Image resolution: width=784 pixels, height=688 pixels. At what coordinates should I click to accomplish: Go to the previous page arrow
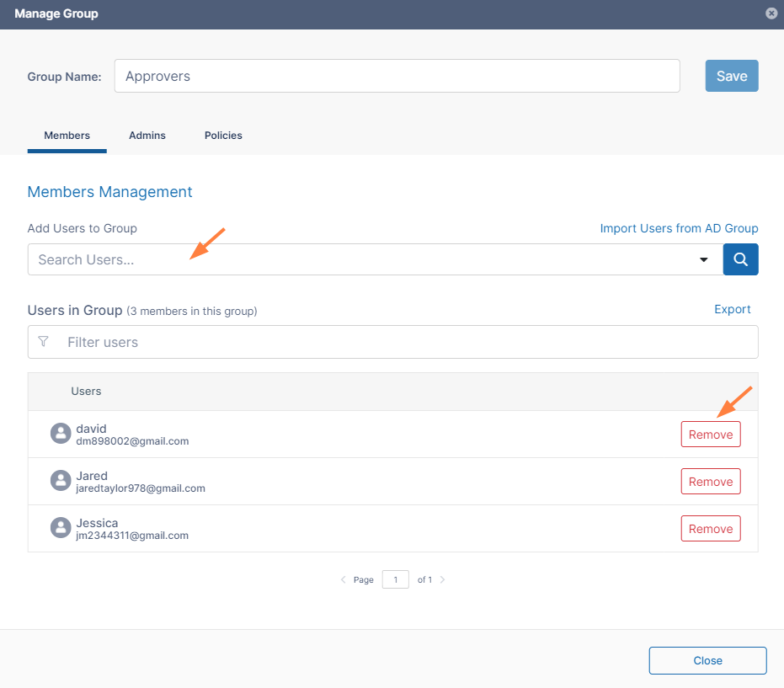[343, 580]
